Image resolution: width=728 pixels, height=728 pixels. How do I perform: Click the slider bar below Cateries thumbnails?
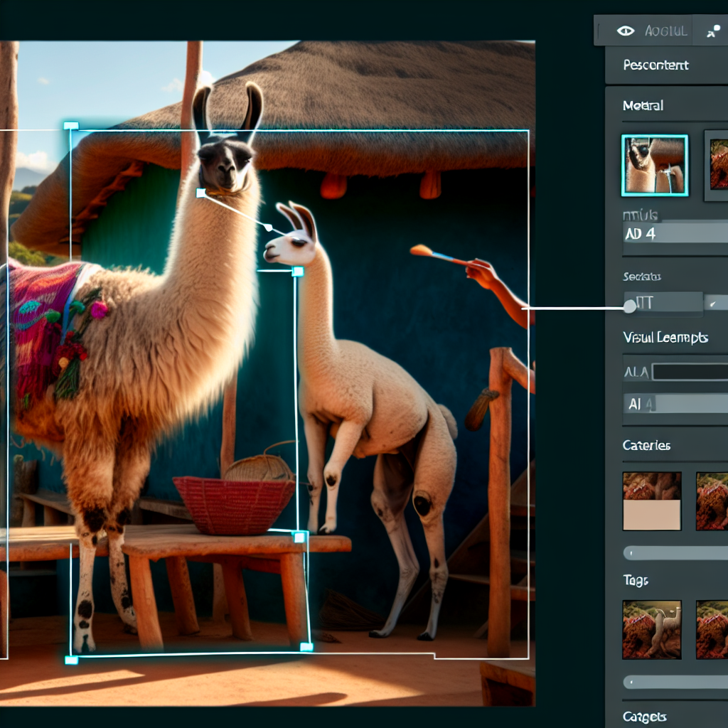(x=675, y=553)
